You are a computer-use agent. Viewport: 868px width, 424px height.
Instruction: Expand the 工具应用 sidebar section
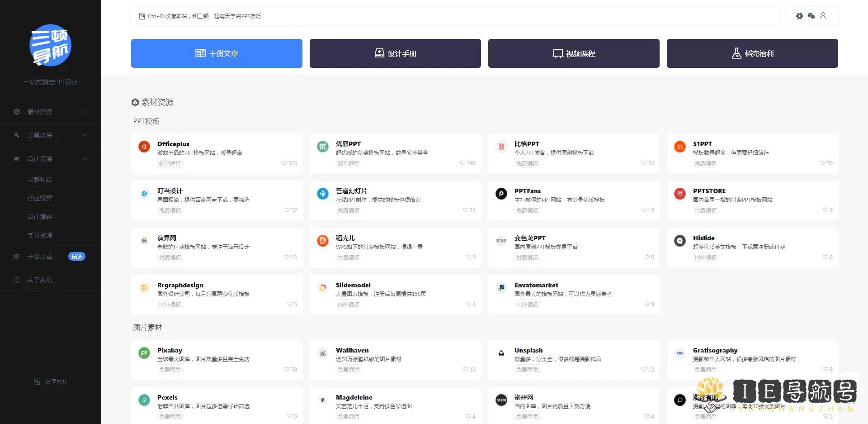point(51,135)
